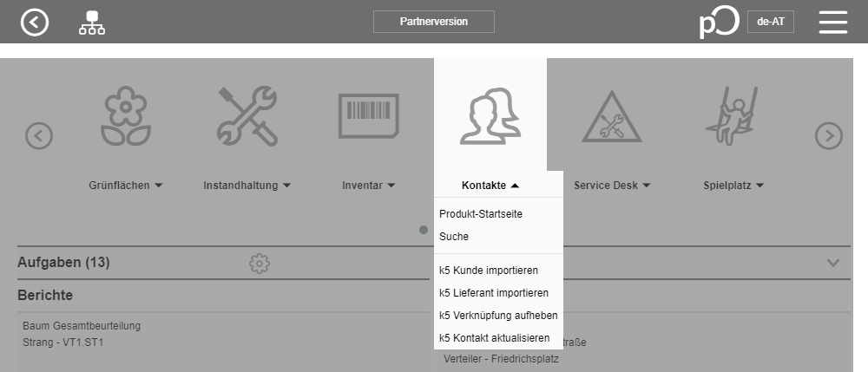868x372 pixels.
Task: Expand the Inventar dropdown
Action: pyautogui.click(x=369, y=186)
